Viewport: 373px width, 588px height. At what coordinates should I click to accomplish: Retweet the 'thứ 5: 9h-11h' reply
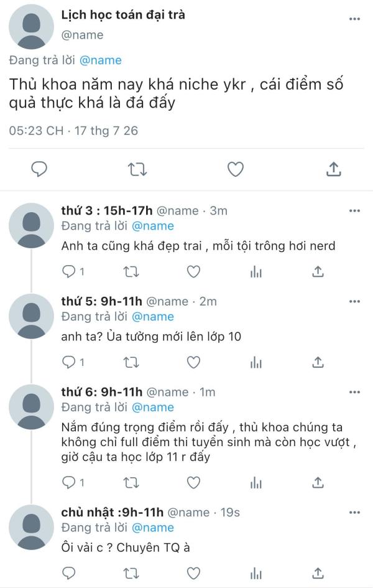click(x=131, y=362)
